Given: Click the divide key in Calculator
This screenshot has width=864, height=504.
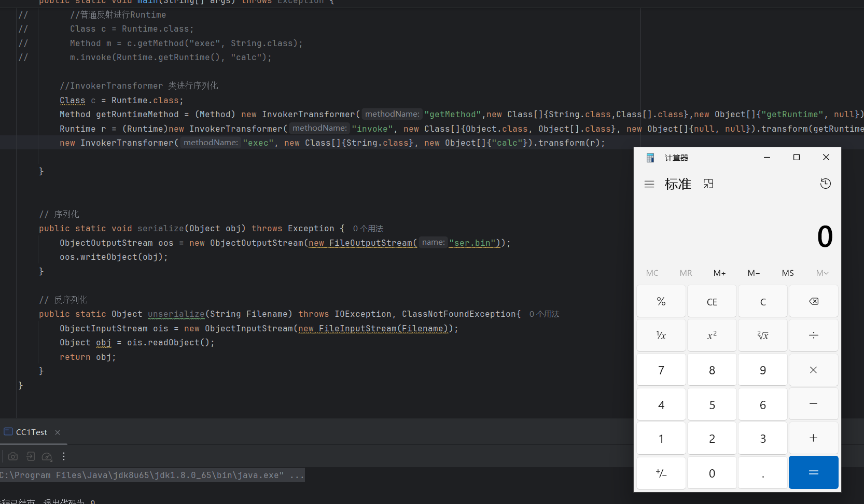Looking at the screenshot, I should [814, 335].
